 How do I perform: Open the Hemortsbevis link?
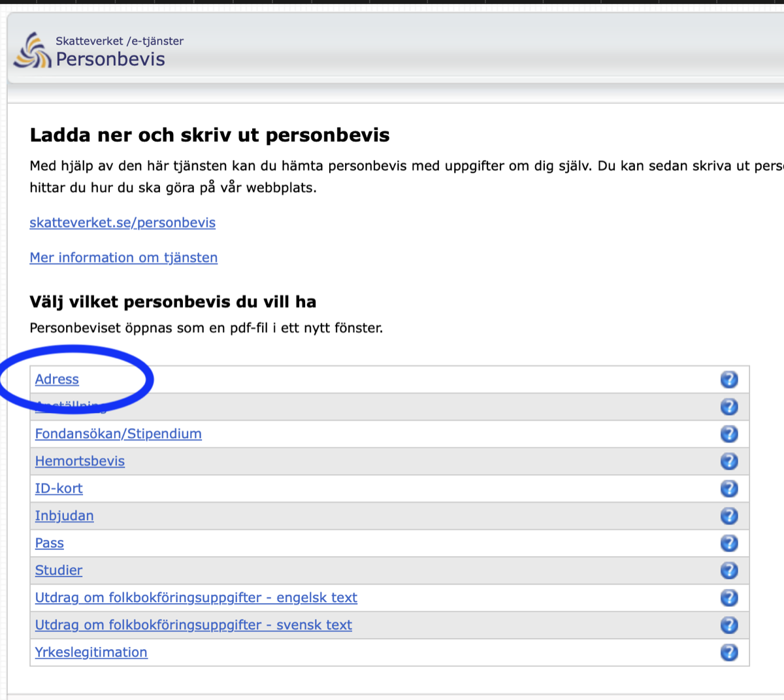[80, 461]
